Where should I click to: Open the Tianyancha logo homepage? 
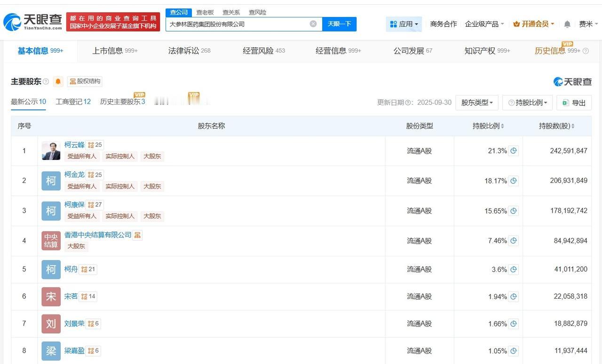(32, 21)
